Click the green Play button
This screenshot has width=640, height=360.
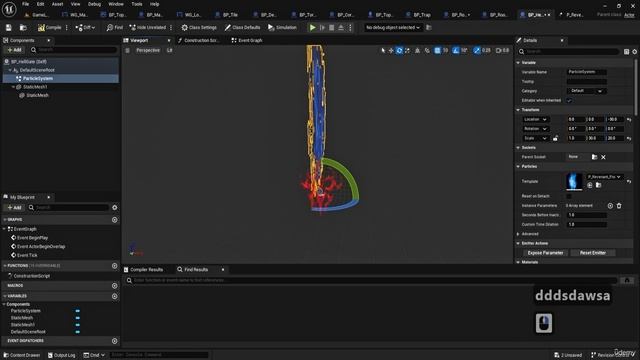(x=312, y=27)
